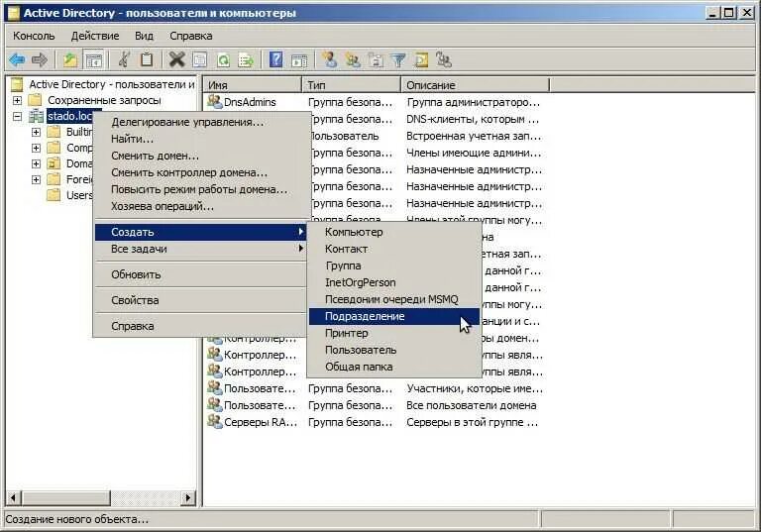Collapse the stado.local domain node

coord(17,117)
